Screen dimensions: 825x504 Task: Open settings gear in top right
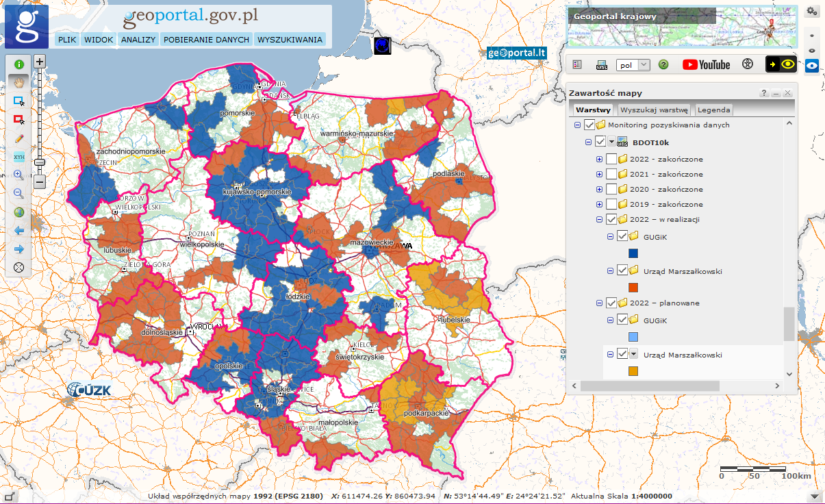[x=812, y=11]
